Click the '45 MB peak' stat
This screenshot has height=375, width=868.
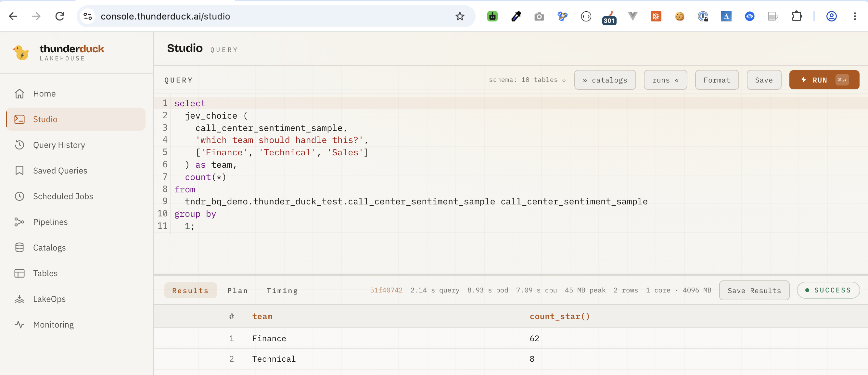pos(585,290)
